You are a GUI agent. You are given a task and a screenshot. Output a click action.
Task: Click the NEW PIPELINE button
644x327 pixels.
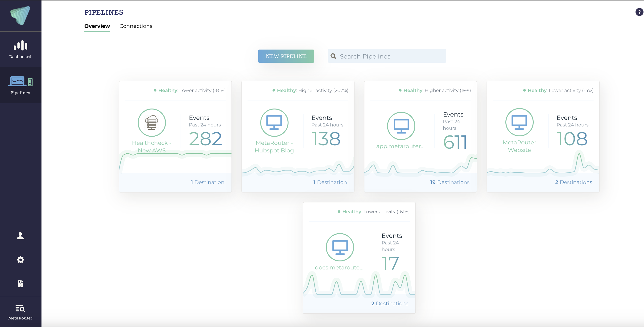click(286, 56)
